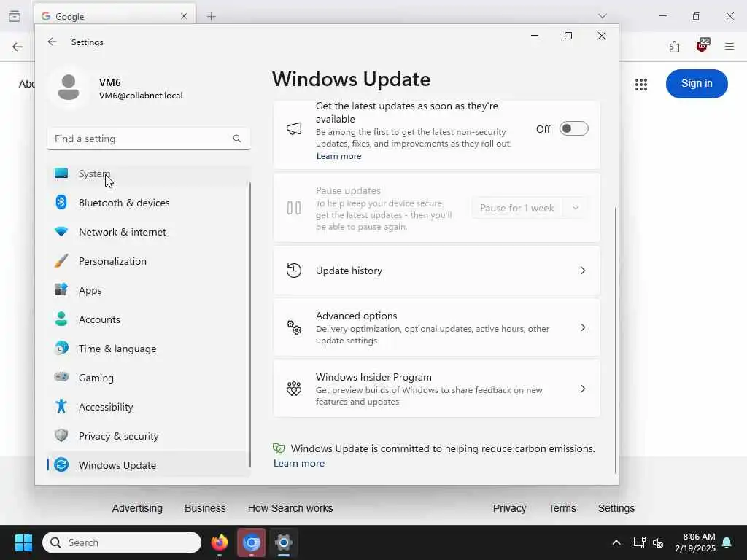Open Windows Start menu
The width and height of the screenshot is (747, 560).
23,542
